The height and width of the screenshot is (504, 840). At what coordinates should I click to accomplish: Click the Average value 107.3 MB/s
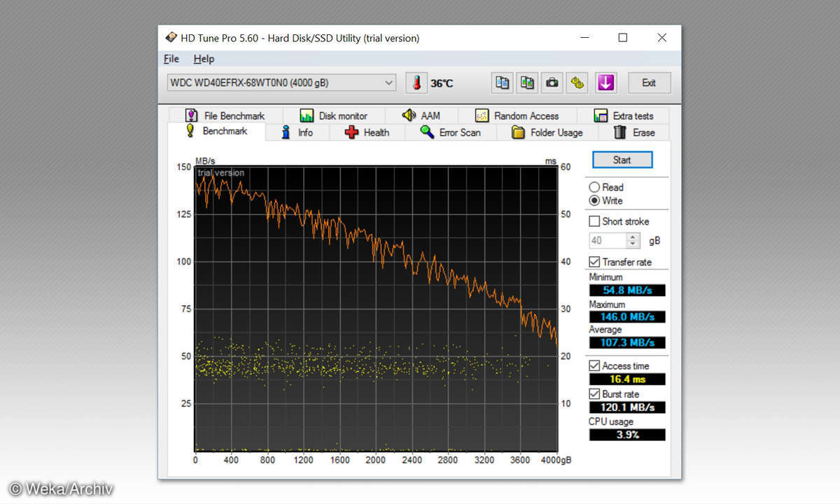point(627,343)
